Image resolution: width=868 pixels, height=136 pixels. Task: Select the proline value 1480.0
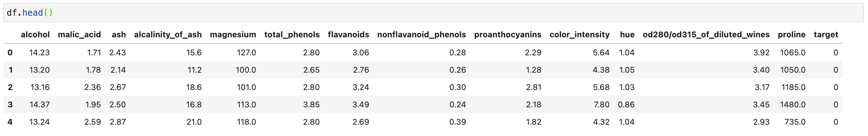point(792,105)
